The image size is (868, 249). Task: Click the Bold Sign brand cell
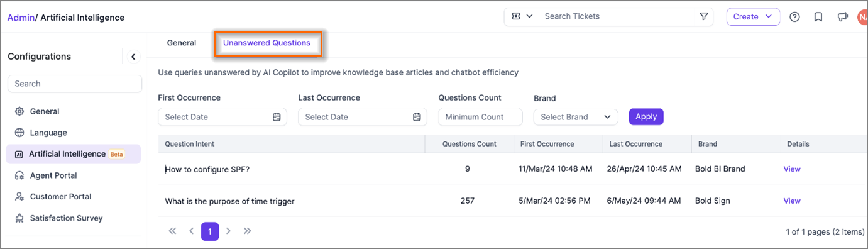click(x=713, y=201)
